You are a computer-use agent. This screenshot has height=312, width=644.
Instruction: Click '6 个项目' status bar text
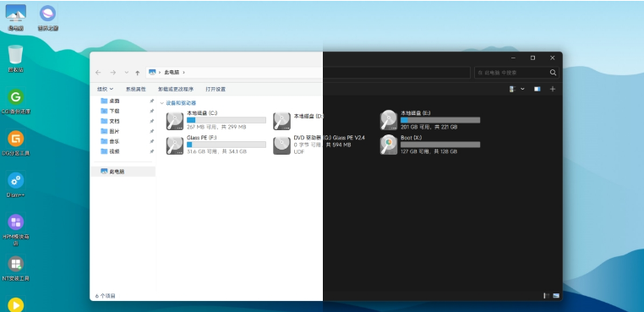pyautogui.click(x=105, y=296)
